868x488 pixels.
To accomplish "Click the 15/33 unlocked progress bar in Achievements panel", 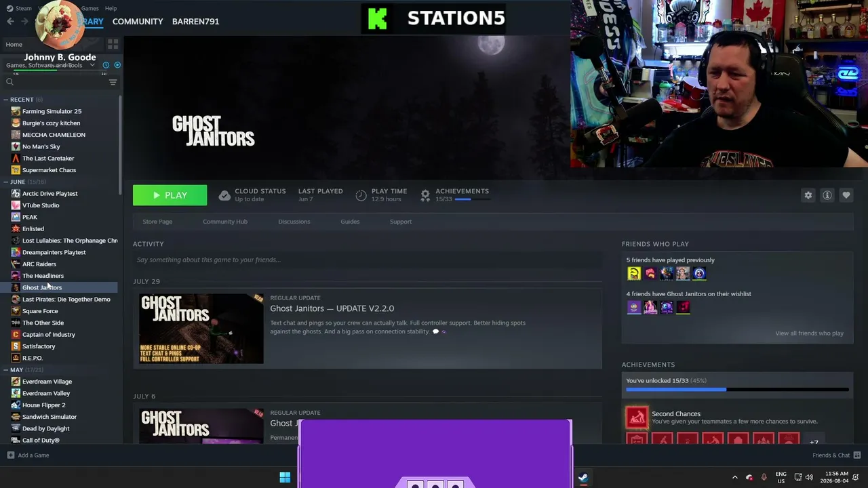I will click(737, 390).
